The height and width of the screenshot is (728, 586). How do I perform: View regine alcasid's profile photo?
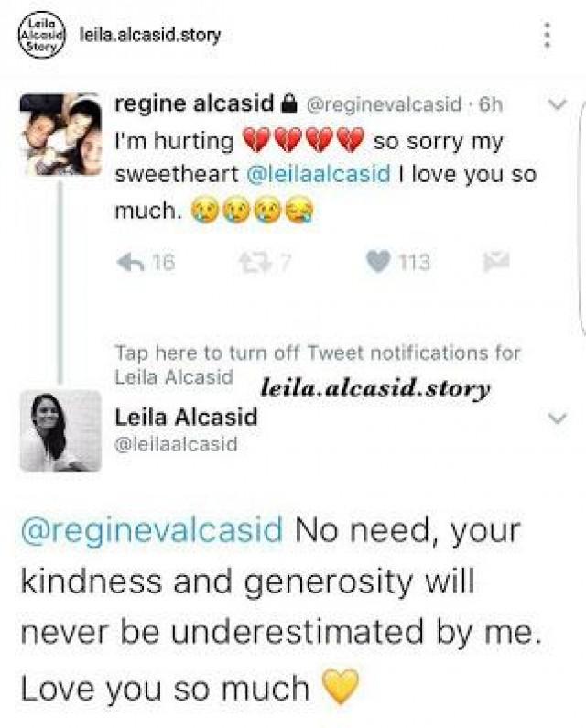tap(60, 135)
